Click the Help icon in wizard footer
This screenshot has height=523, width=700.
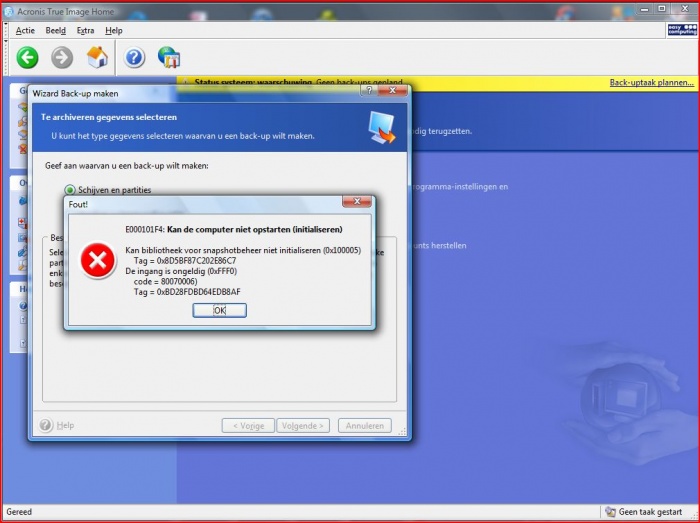click(46, 425)
